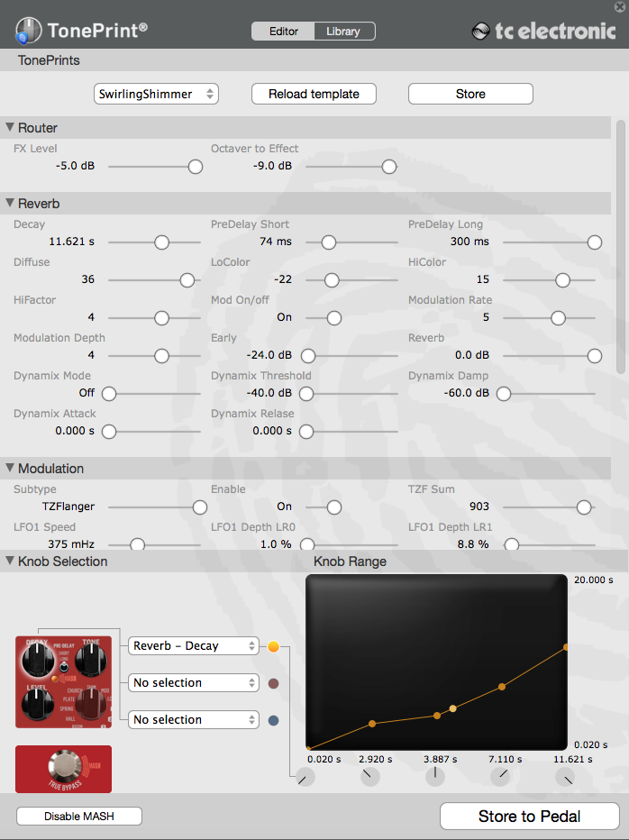Click the HiFactor slider handle
The image size is (629, 840).
(161, 318)
